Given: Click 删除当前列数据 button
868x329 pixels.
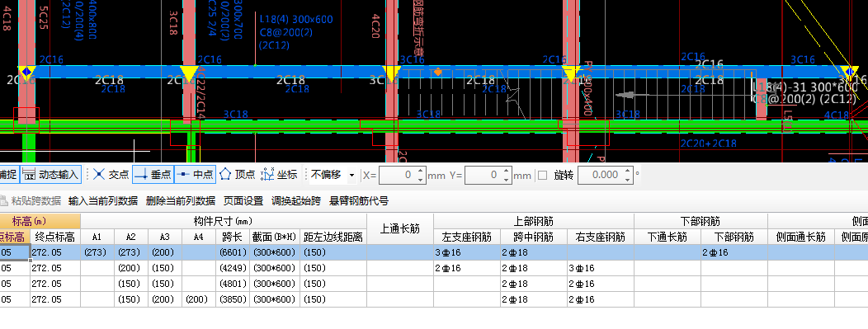Looking at the screenshot, I should (181, 200).
